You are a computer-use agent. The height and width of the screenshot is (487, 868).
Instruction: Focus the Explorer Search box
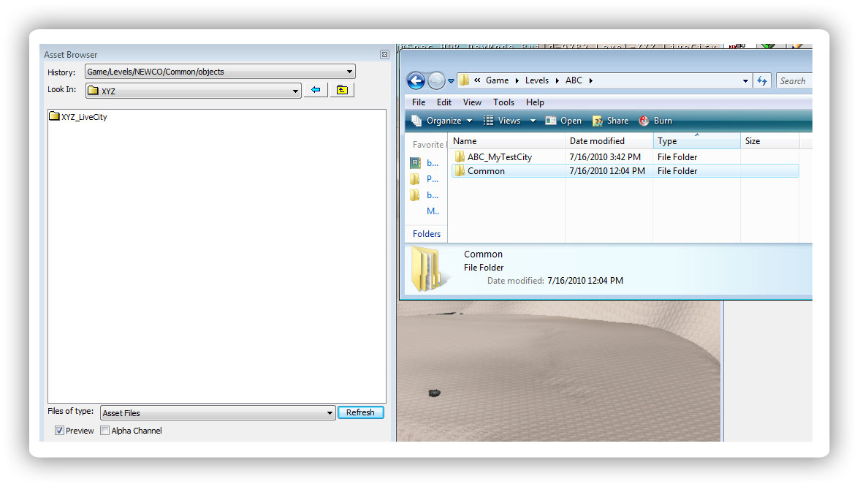[794, 81]
